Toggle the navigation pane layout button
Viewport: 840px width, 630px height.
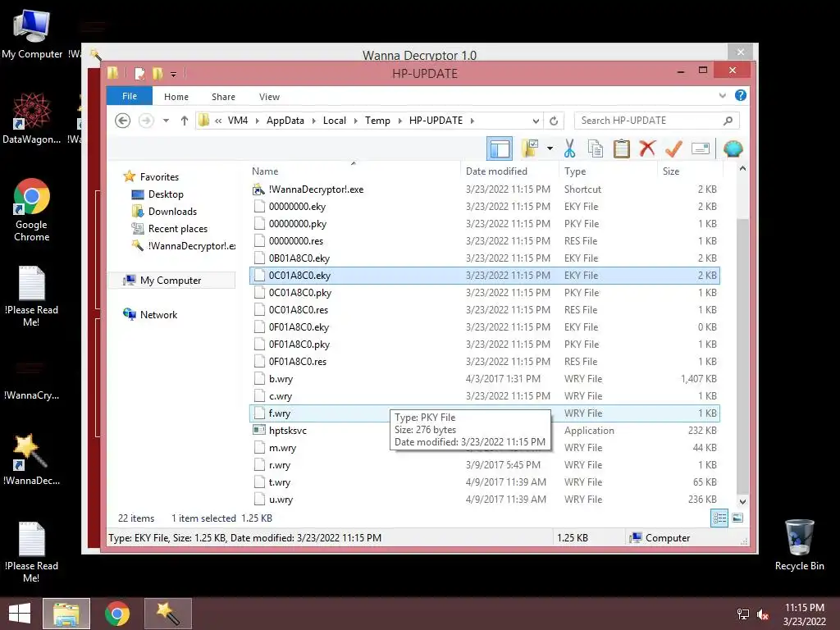pyautogui.click(x=500, y=148)
